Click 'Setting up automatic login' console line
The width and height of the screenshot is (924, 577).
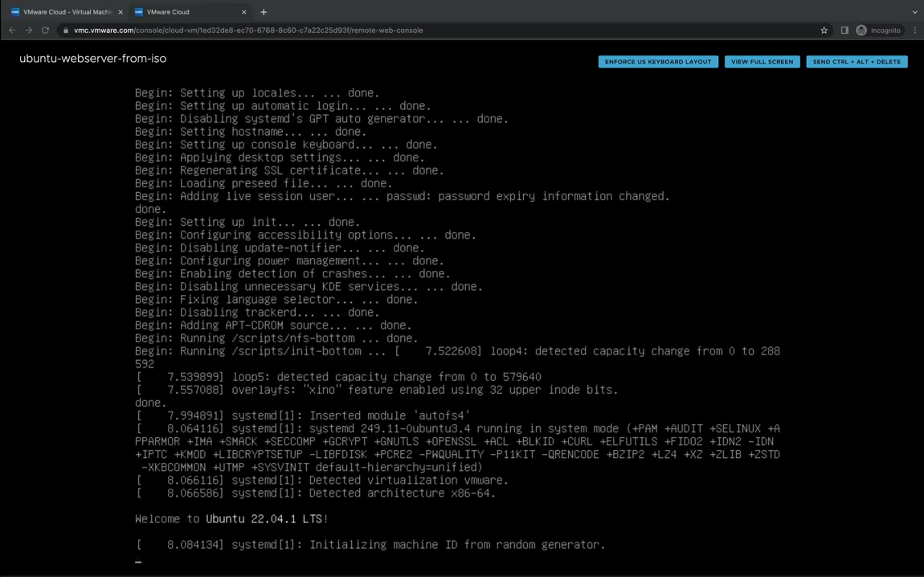pyautogui.click(x=283, y=106)
